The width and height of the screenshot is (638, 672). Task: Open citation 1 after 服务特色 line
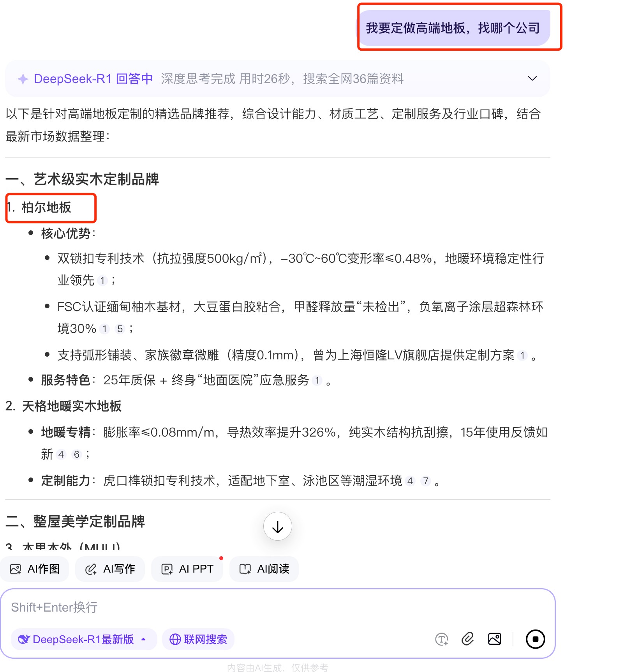click(x=317, y=380)
